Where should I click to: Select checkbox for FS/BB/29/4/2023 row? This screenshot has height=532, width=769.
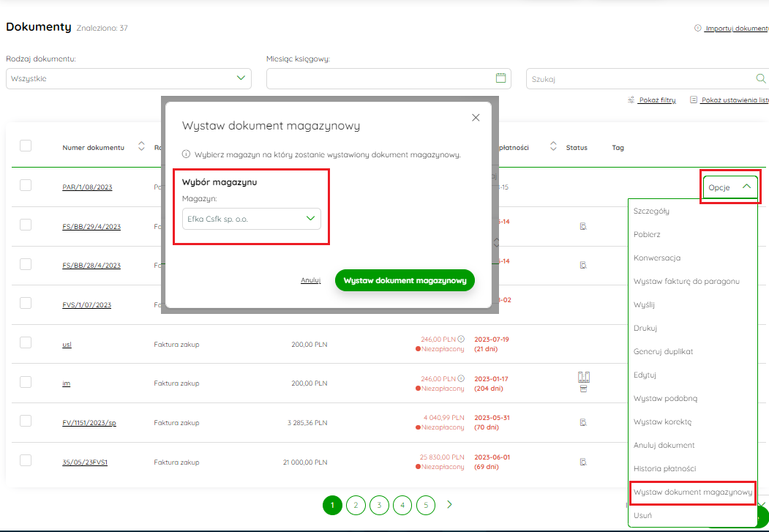click(x=26, y=225)
